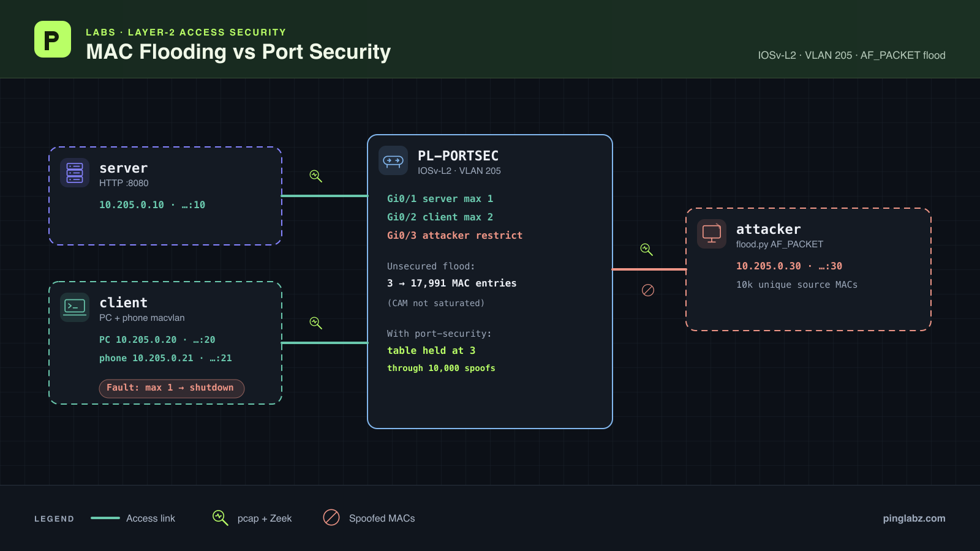The width and height of the screenshot is (980, 551).
Task: Click the PC + phone macvlan label
Action: click(142, 318)
